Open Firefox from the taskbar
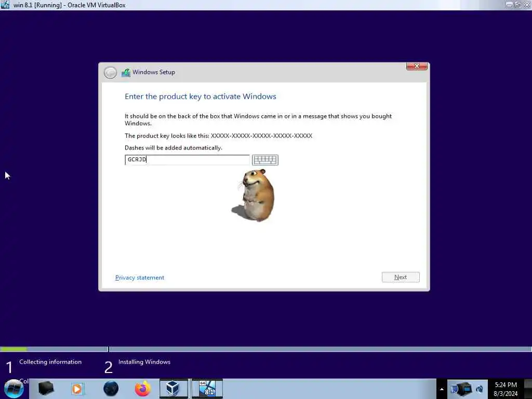The width and height of the screenshot is (532, 399). [x=143, y=389]
